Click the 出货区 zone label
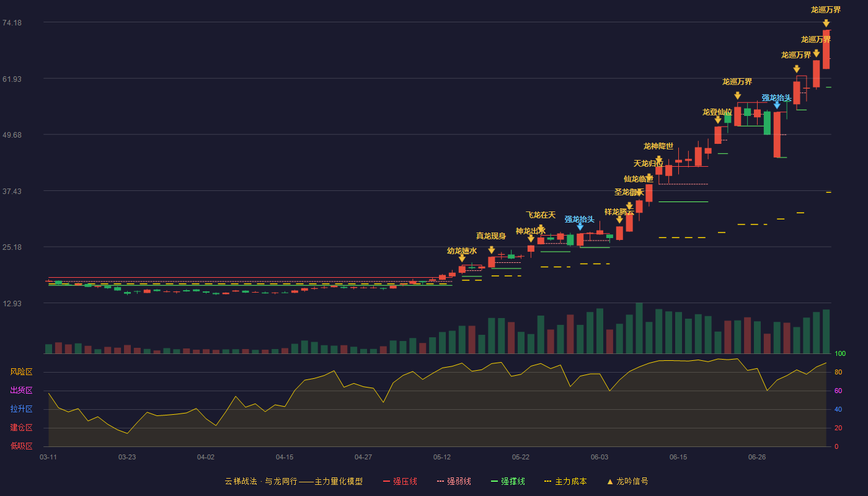 click(x=21, y=391)
